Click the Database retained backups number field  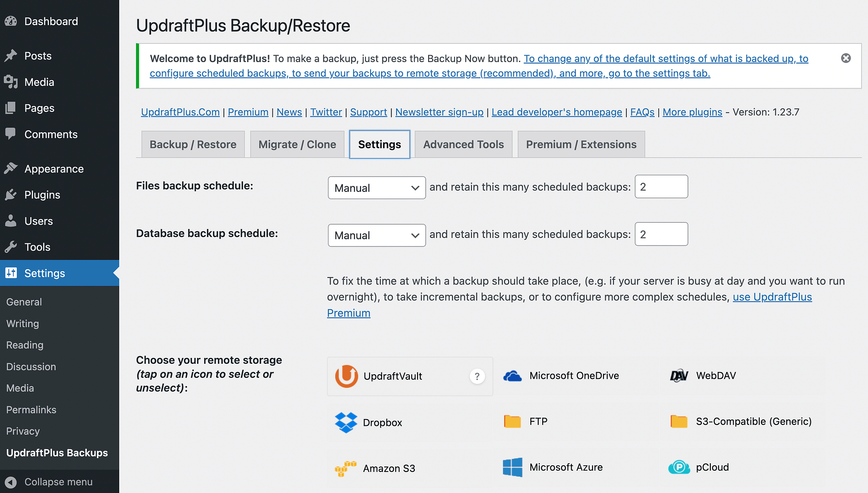point(661,234)
